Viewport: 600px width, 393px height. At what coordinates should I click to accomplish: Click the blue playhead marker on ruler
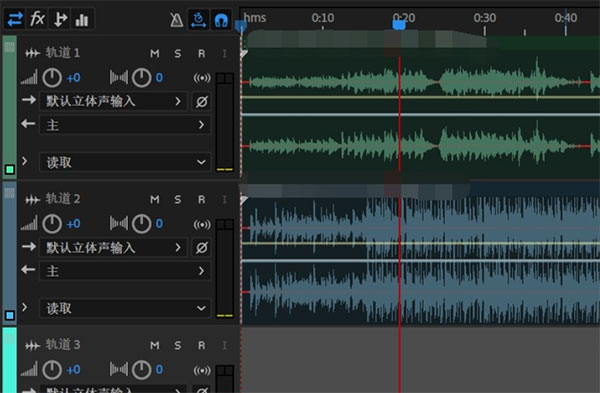point(399,25)
